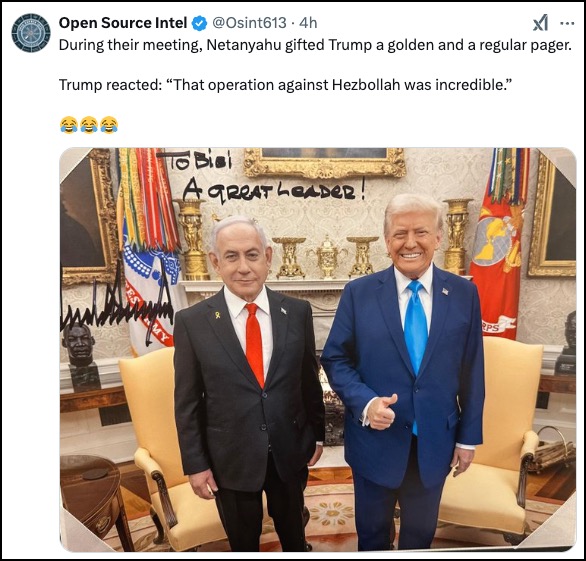Open the Grok explain-post icon
The width and height of the screenshot is (586, 561).
tap(540, 23)
